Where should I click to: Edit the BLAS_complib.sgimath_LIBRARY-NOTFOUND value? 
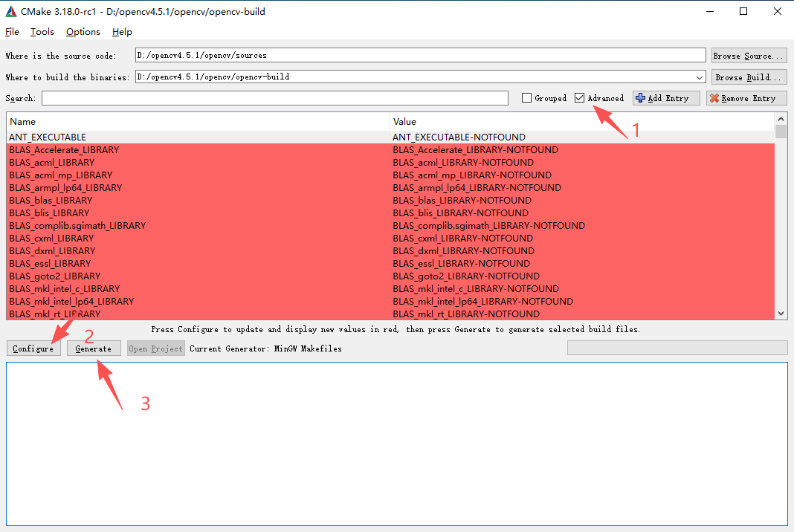click(488, 226)
